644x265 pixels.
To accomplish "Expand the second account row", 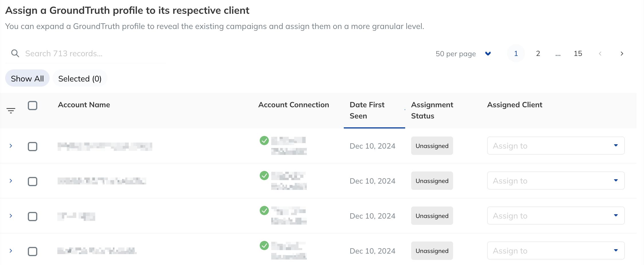I will (x=11, y=181).
